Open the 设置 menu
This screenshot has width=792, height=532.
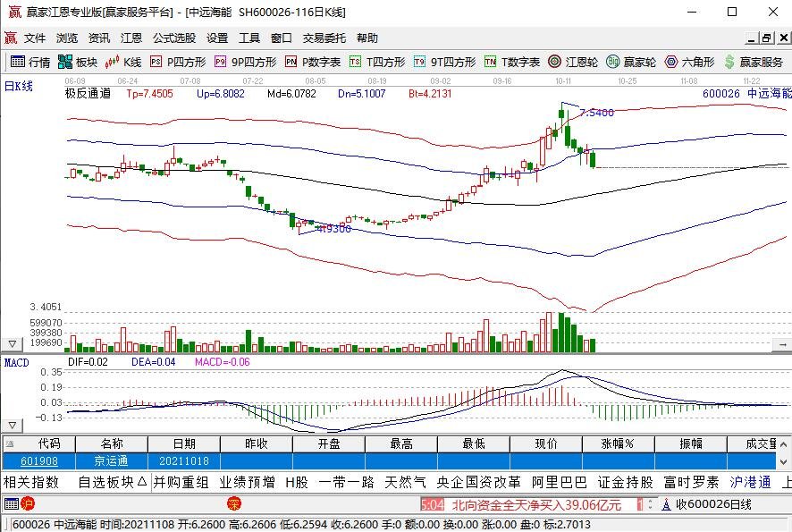pyautogui.click(x=217, y=38)
